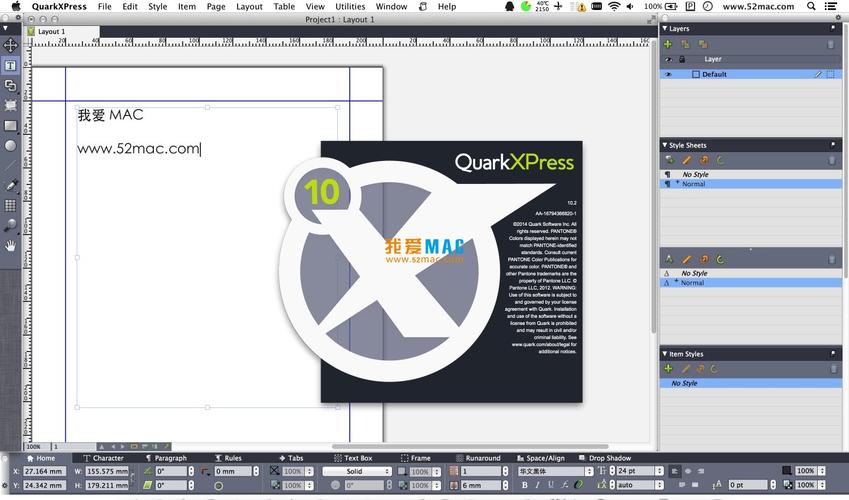Toggle bold text style B
Image resolution: width=849 pixels, height=500 pixels.
tap(524, 485)
